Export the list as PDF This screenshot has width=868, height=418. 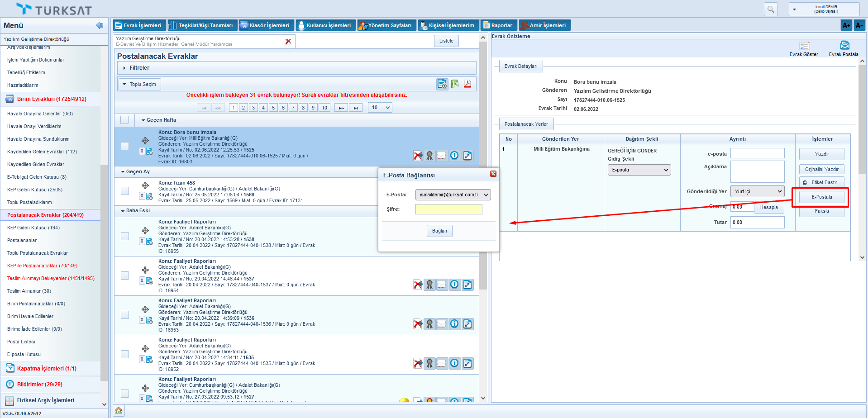(x=467, y=84)
